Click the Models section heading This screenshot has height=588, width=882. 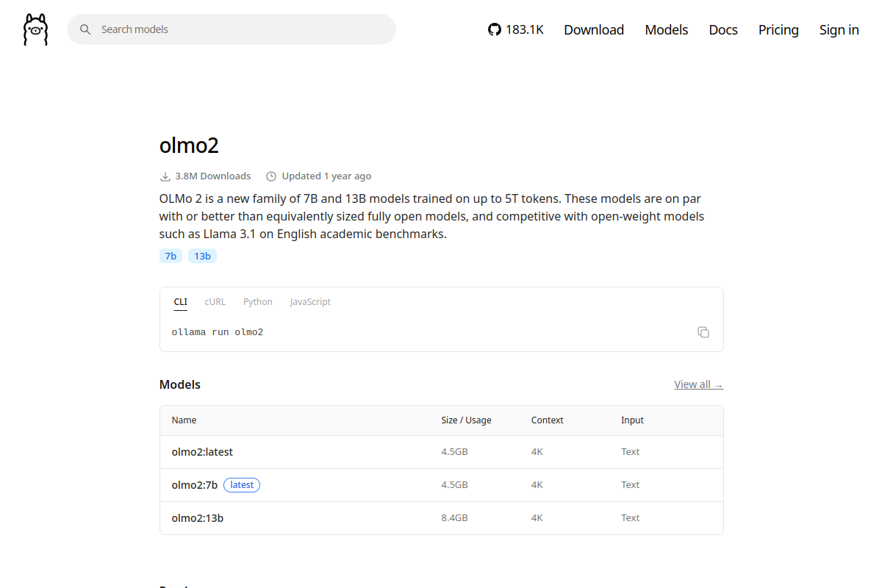180,384
